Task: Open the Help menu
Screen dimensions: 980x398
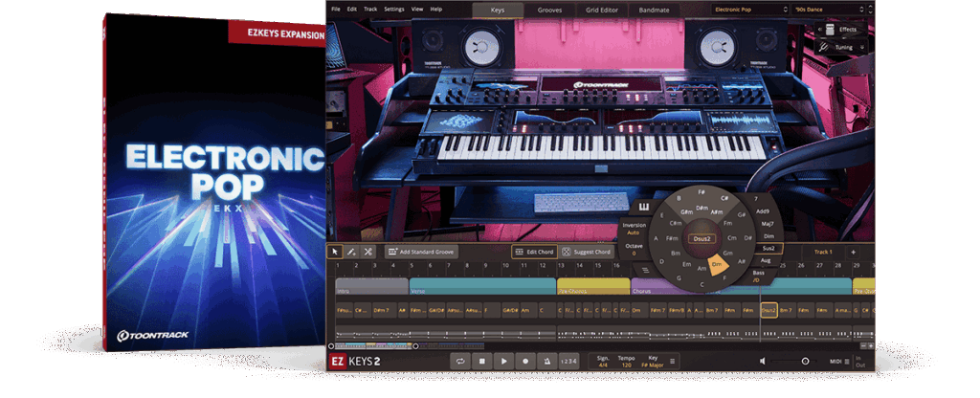Action: 436,10
